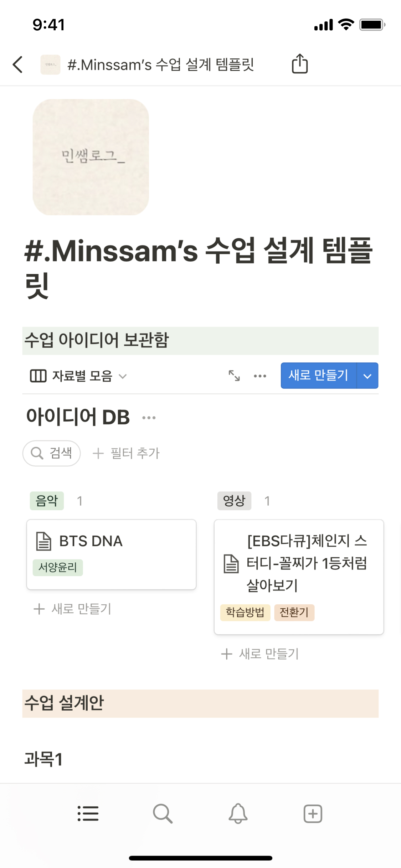Click 필터 추가 to add a filter
The height and width of the screenshot is (868, 401).
coord(126,453)
